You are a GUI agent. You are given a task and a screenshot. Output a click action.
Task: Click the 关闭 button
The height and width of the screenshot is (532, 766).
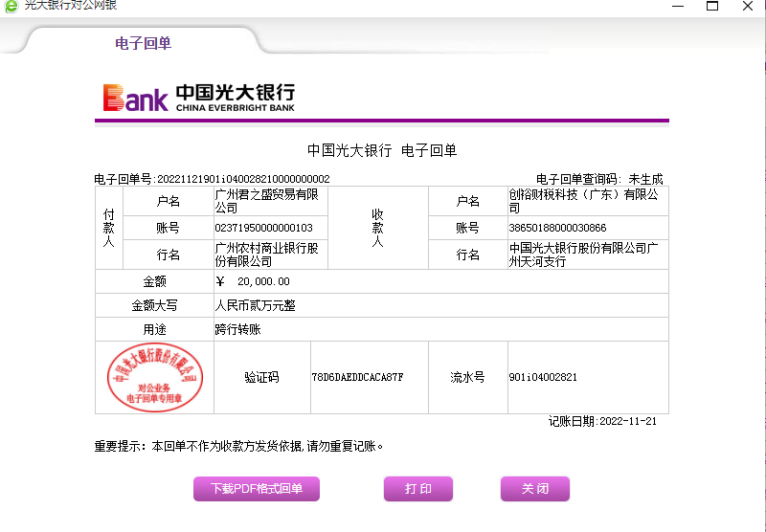pyautogui.click(x=535, y=489)
